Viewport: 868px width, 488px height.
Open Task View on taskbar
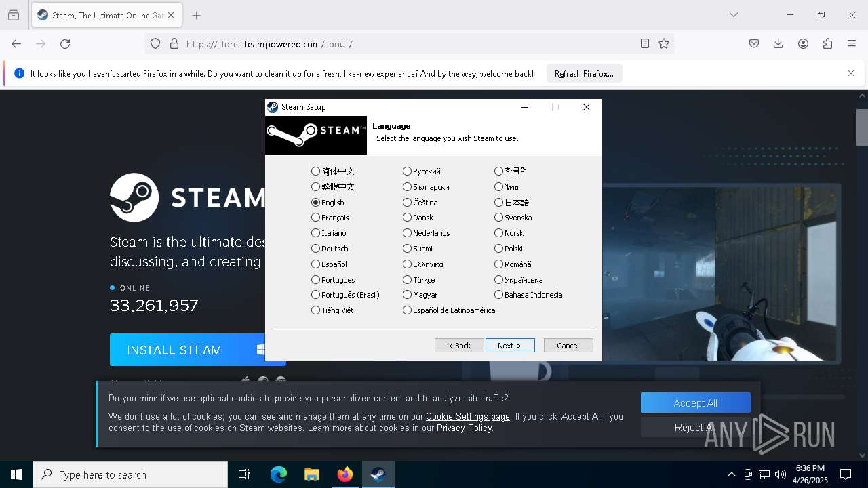tap(244, 474)
